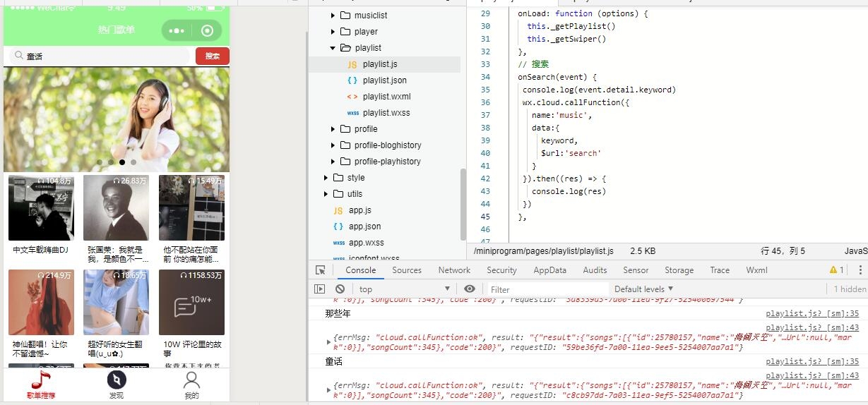Tap the 发现 compass tab icon
This screenshot has width=868, height=405.
(x=116, y=380)
